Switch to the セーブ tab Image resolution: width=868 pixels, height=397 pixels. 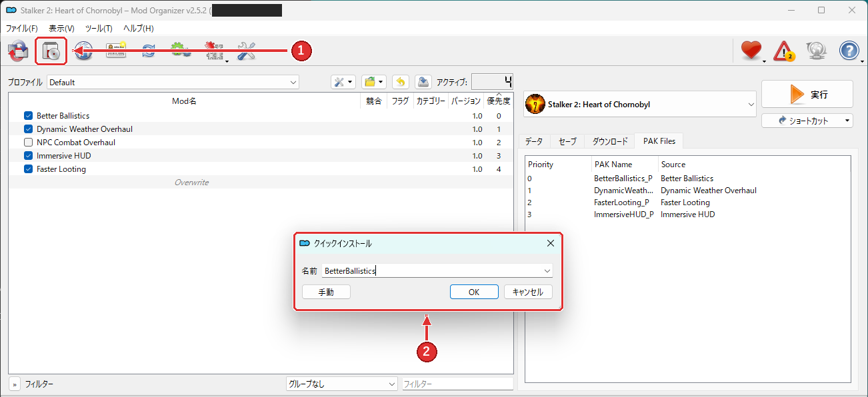coord(567,142)
